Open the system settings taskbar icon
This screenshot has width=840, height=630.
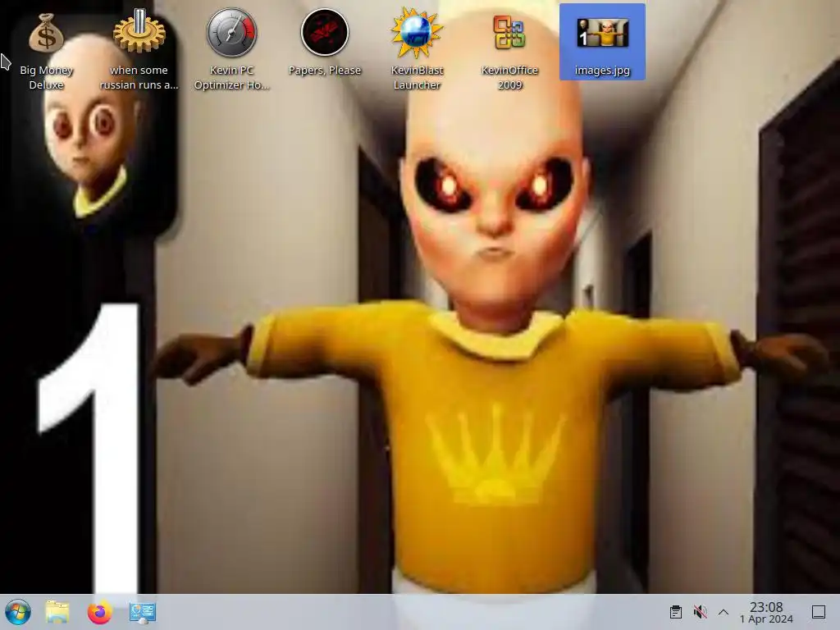143,612
